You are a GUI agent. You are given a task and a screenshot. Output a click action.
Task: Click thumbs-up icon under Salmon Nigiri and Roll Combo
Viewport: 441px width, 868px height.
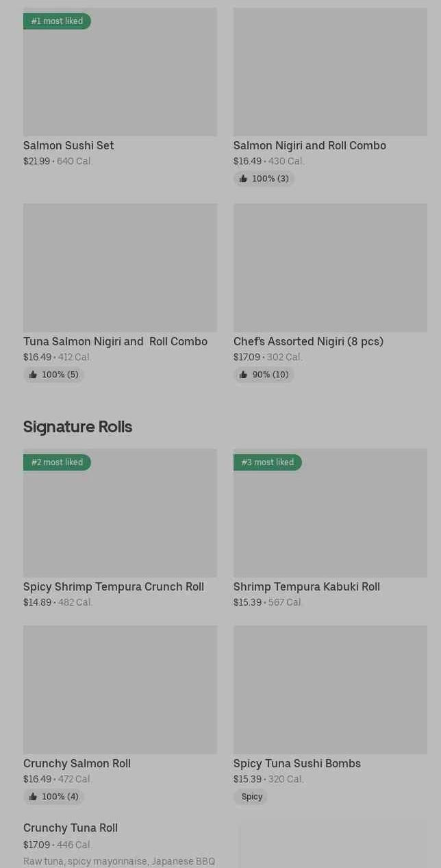pos(243,179)
